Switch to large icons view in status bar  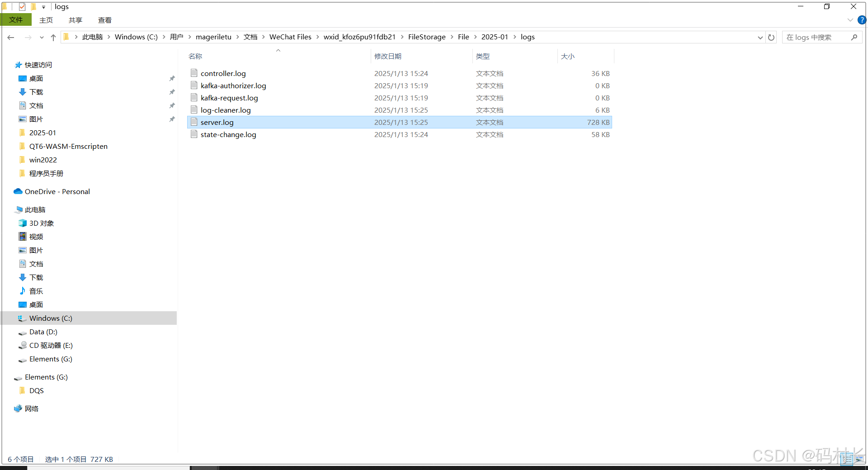(x=859, y=459)
